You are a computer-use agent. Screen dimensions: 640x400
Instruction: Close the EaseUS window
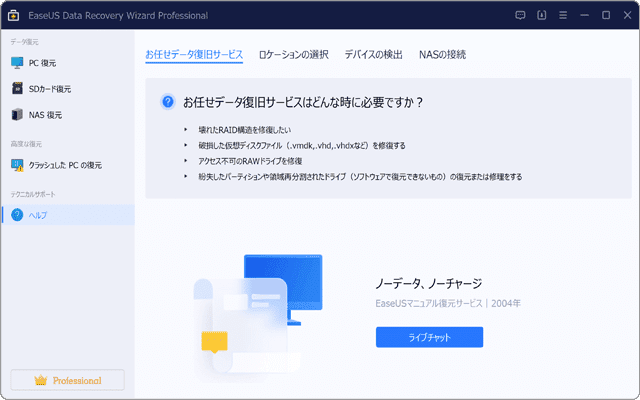click(627, 16)
